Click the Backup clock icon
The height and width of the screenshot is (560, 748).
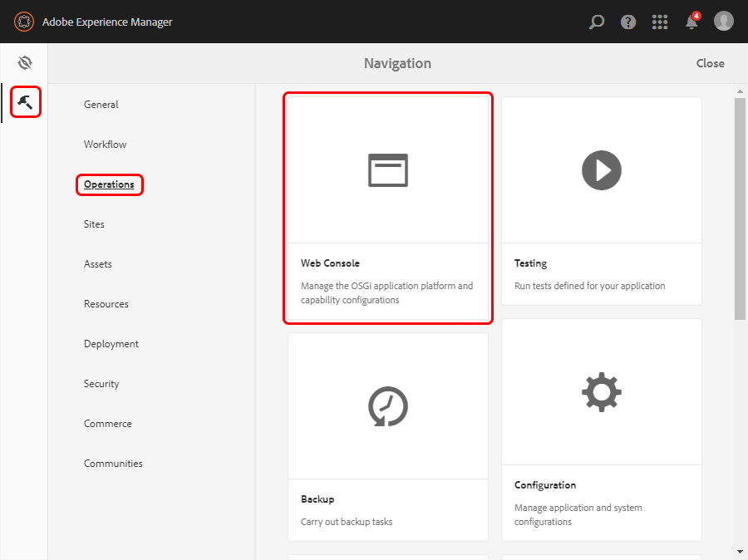388,406
